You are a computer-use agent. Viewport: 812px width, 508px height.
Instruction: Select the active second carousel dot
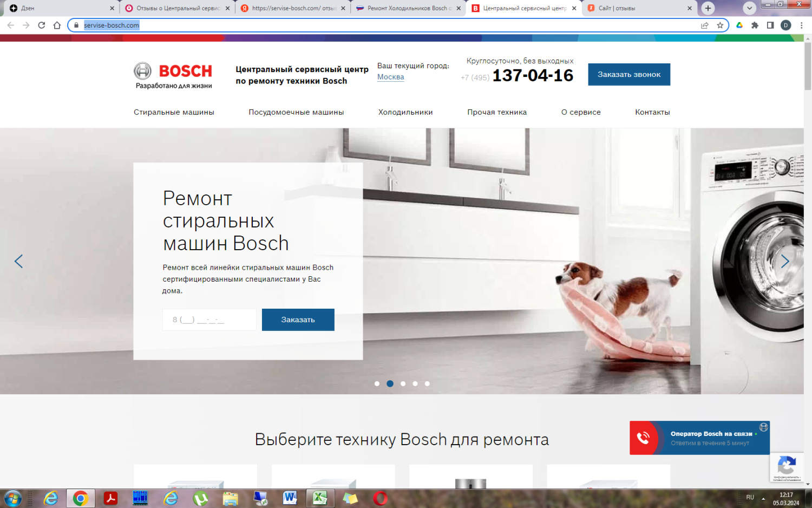390,383
